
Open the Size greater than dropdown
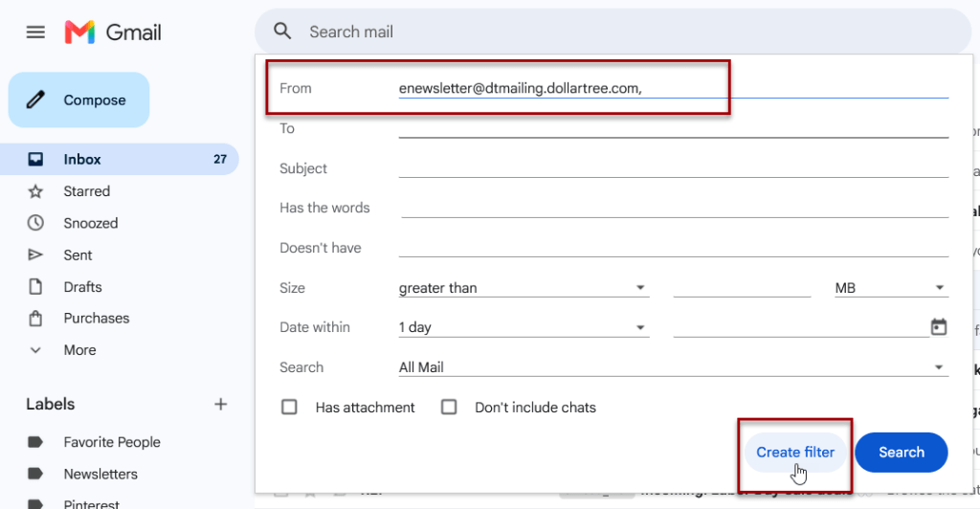523,288
